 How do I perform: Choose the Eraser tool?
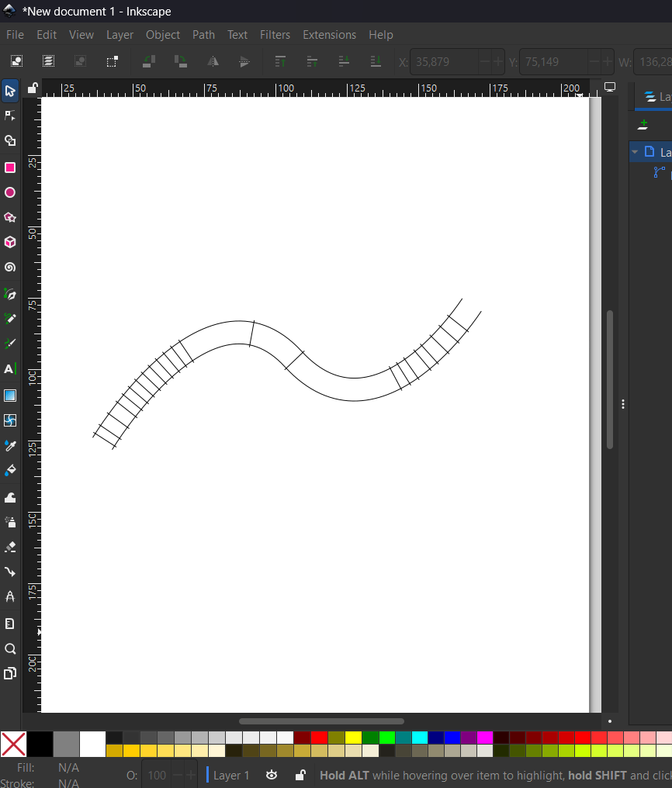point(10,547)
